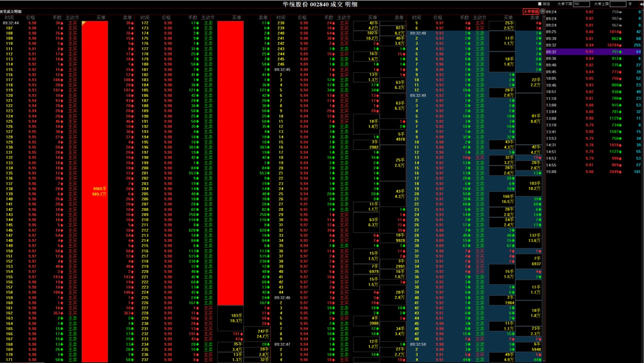Select the 09:25 row with volume 1014
Screen dimensions: 644x363
click(x=594, y=32)
